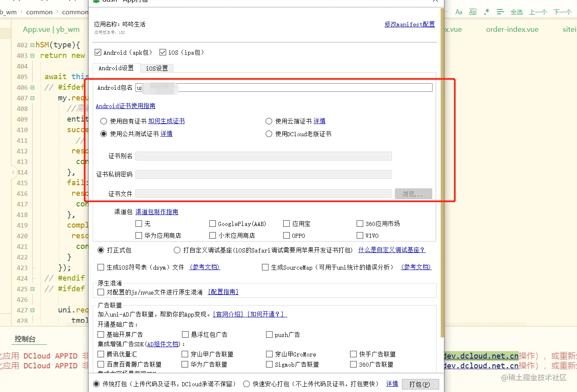The image size is (577, 392).
Task: Uncheck the iOS (ipa包) checkbox
Action: 163,52
